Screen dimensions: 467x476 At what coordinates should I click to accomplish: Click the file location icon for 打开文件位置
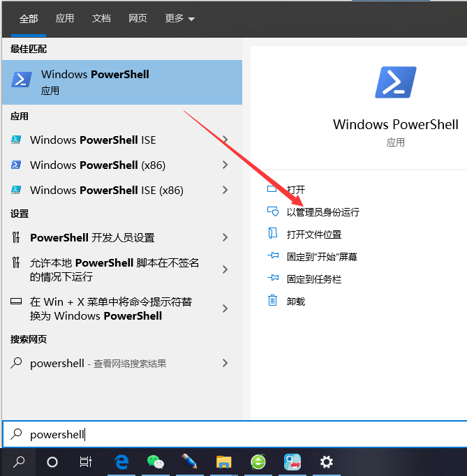[273, 233]
